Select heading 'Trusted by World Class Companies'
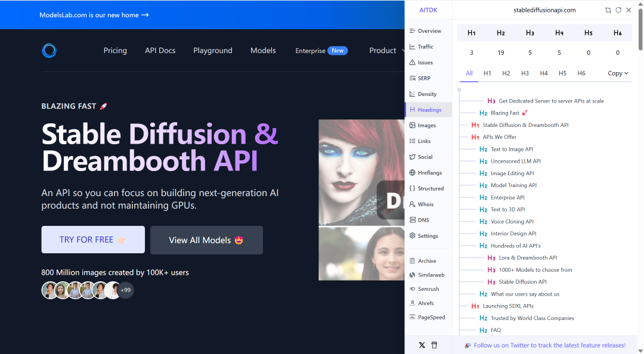Image resolution: width=644 pixels, height=354 pixels. point(532,318)
